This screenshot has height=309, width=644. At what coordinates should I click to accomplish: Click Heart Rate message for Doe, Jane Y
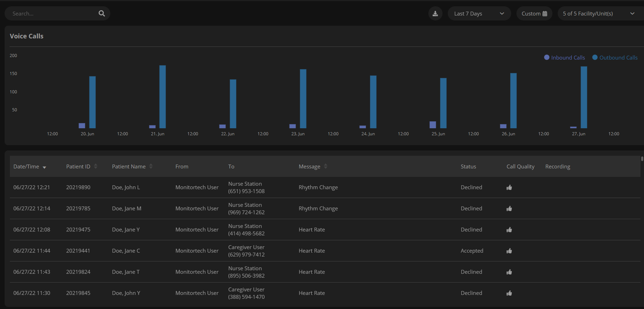[x=312, y=229]
